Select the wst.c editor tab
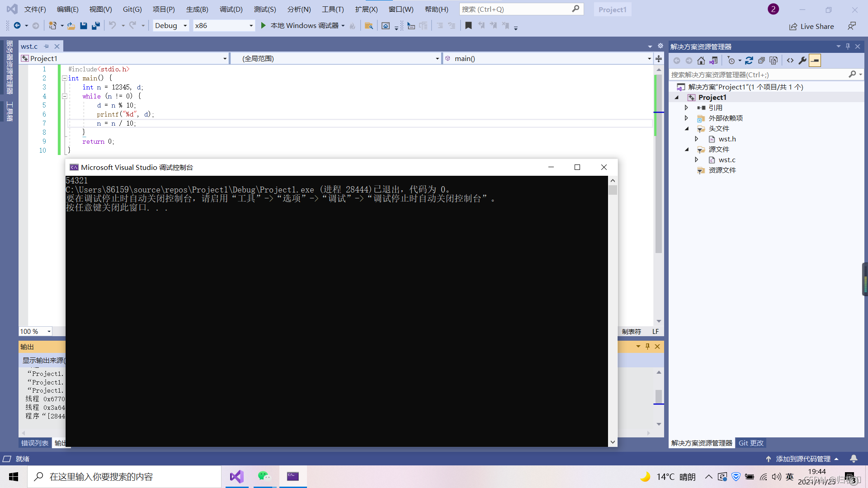This screenshot has height=488, width=868. (x=29, y=47)
